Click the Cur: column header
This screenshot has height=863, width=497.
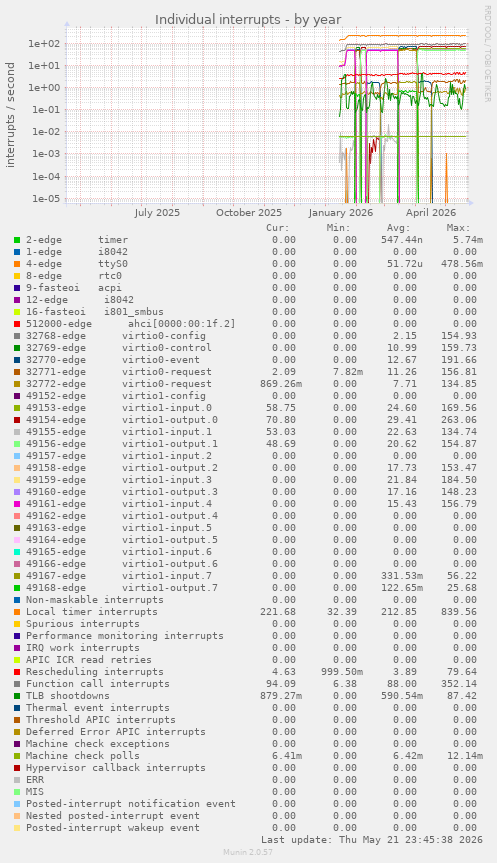click(x=277, y=228)
